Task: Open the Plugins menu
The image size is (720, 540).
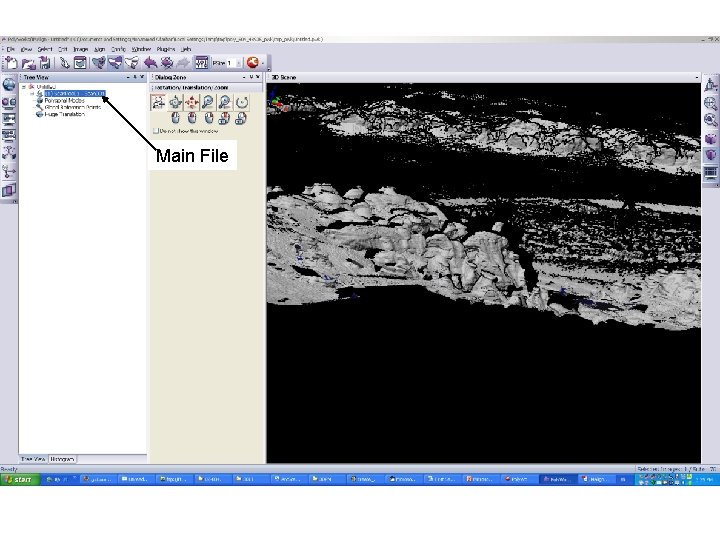Action: (166, 49)
